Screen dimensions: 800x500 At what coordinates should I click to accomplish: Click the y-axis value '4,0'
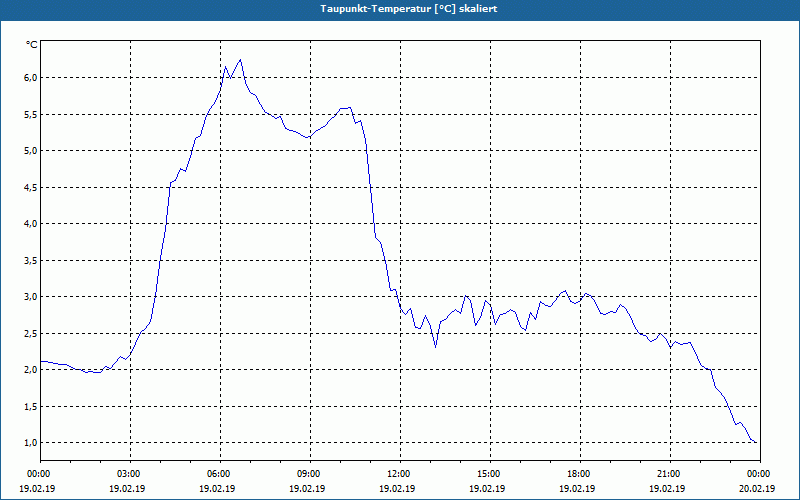point(31,223)
